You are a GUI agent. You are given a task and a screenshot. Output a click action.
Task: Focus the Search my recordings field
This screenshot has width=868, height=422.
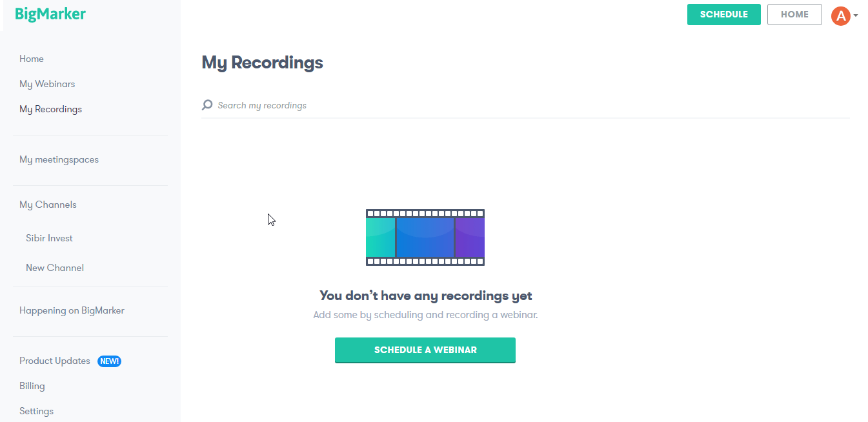387,105
